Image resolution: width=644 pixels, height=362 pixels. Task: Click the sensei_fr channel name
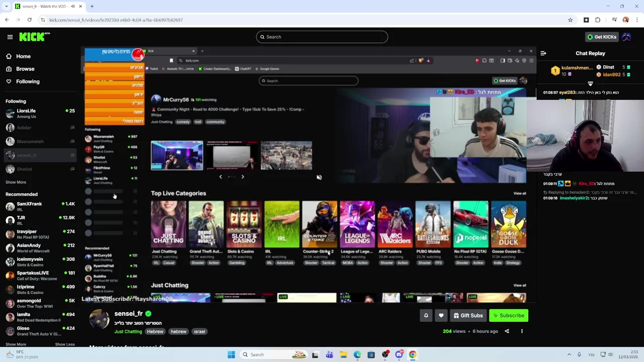pos(128,314)
